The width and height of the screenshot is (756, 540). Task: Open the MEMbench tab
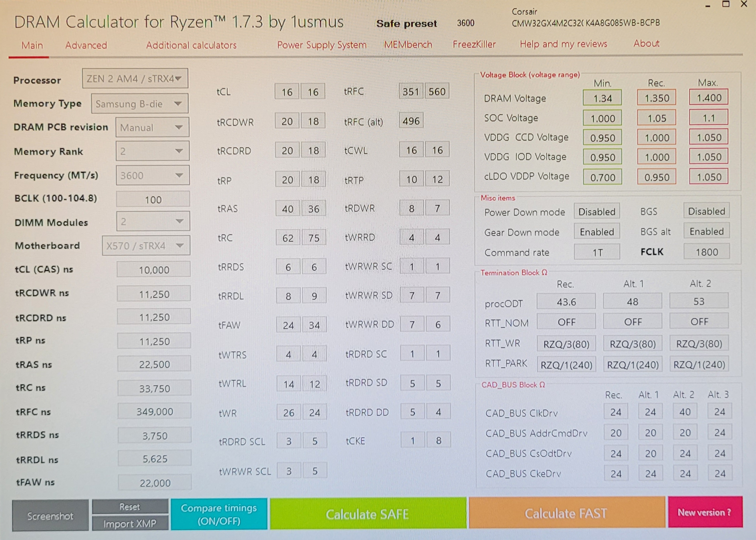pyautogui.click(x=408, y=45)
